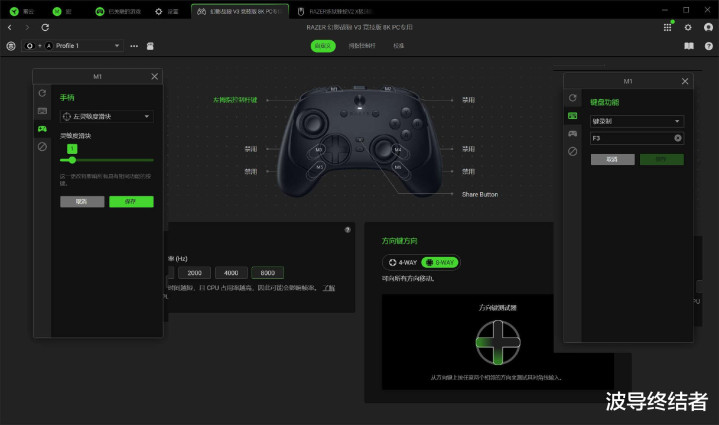719x425 pixels.
Task: Go back with the left arrow
Action: (10, 28)
